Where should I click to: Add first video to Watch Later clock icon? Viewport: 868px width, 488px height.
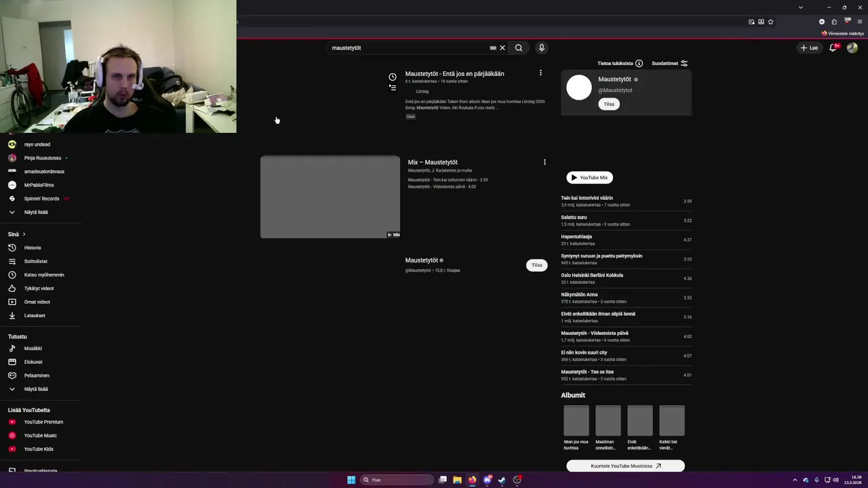click(393, 77)
